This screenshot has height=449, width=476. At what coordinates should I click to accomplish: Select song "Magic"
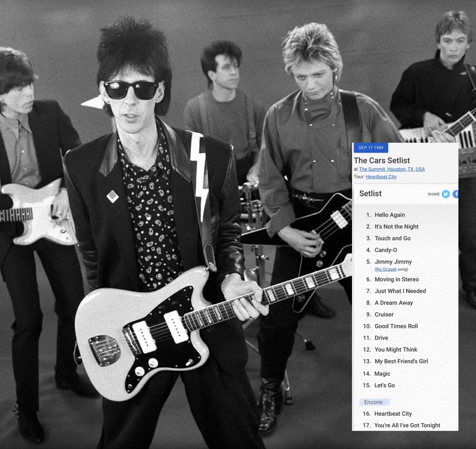[x=382, y=374]
